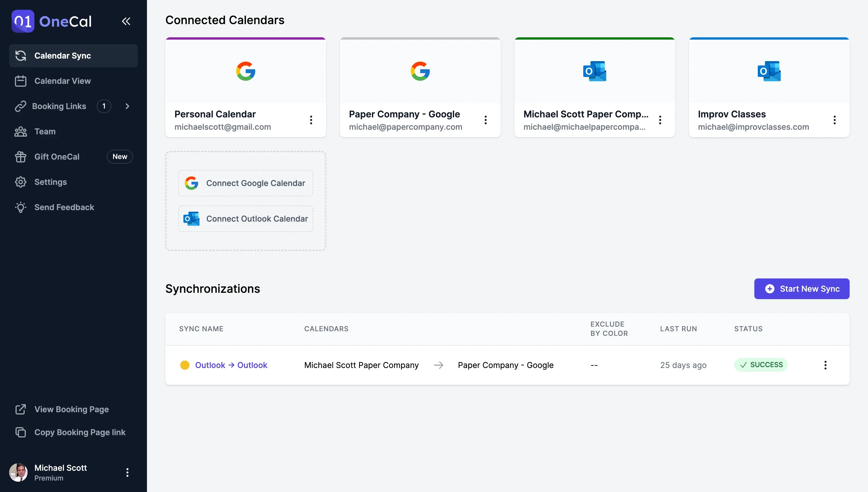Click Connect Google Calendar button
This screenshot has height=492, width=868.
(x=245, y=183)
